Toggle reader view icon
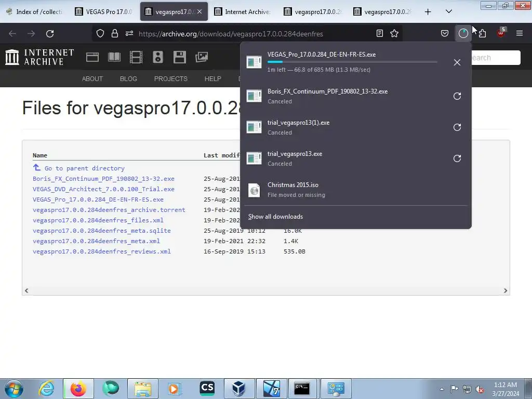 pyautogui.click(x=380, y=33)
